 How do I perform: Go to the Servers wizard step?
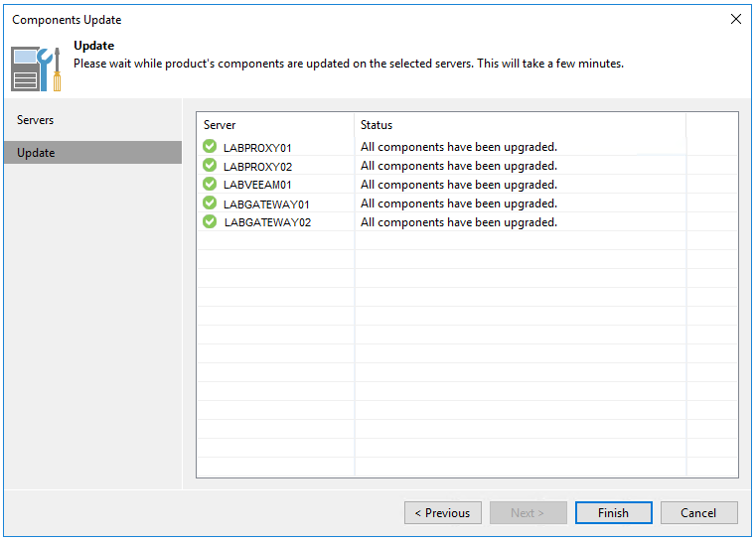tap(36, 120)
